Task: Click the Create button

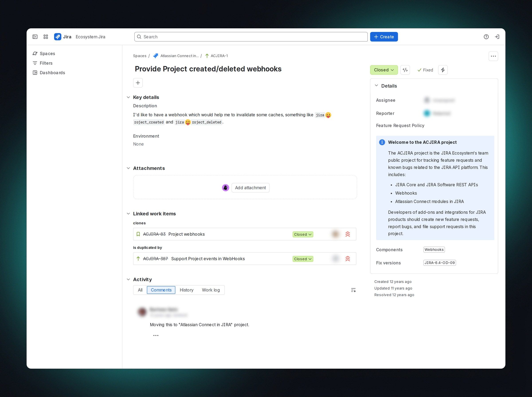Action: 384,37
